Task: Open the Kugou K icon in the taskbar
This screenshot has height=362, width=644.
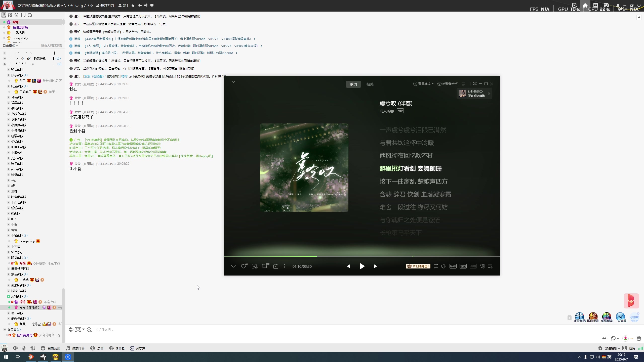Action: coord(68,357)
